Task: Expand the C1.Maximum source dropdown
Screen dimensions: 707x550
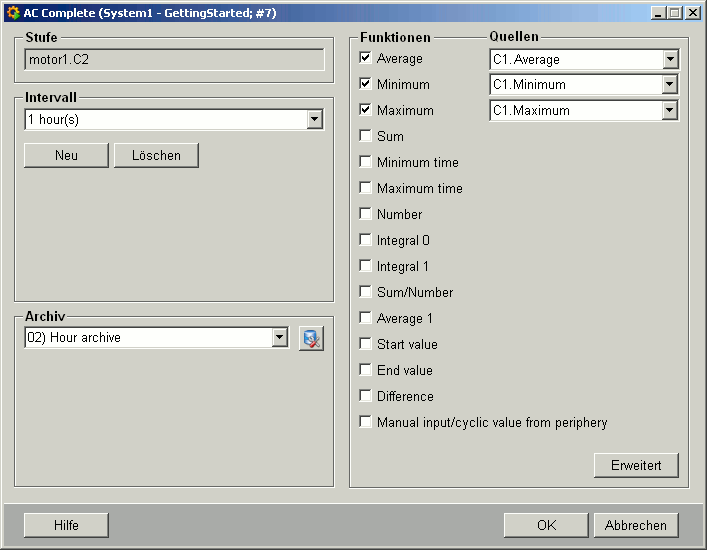Action: (x=670, y=111)
